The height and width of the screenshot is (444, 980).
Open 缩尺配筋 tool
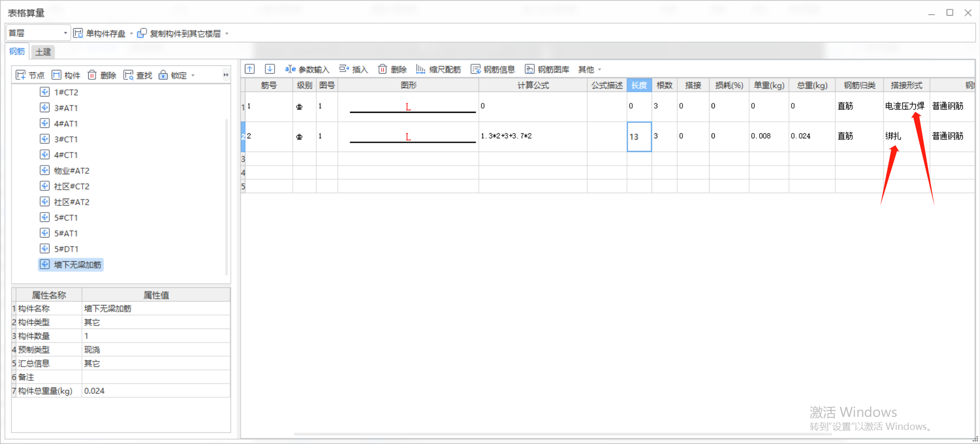point(439,69)
